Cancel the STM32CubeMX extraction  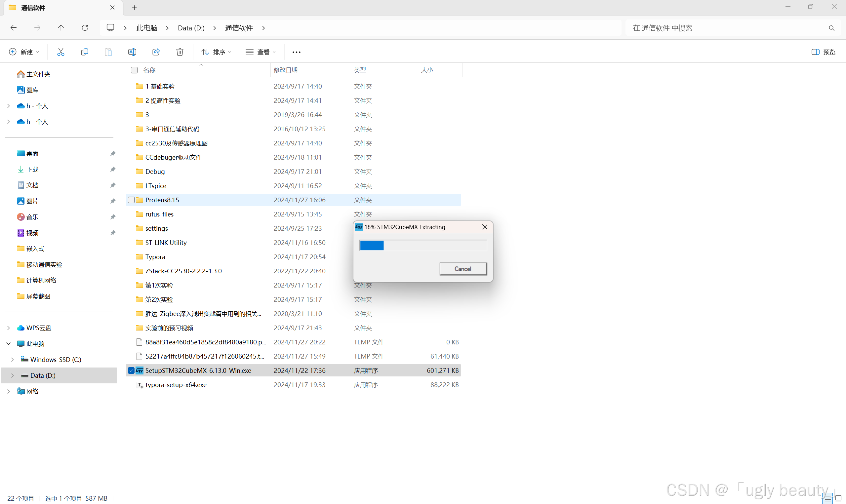[463, 269]
